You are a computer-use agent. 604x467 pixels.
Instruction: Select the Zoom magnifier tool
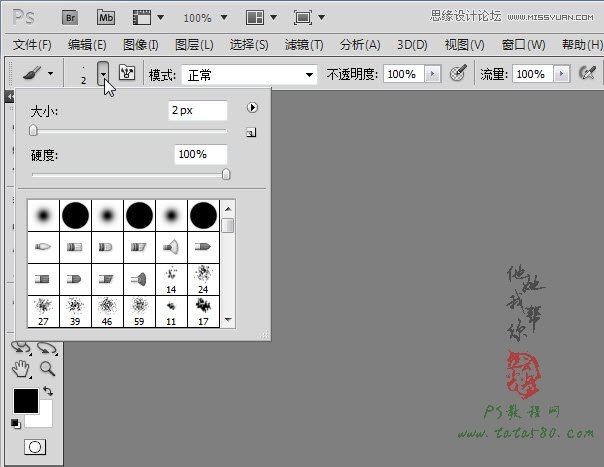pyautogui.click(x=47, y=369)
